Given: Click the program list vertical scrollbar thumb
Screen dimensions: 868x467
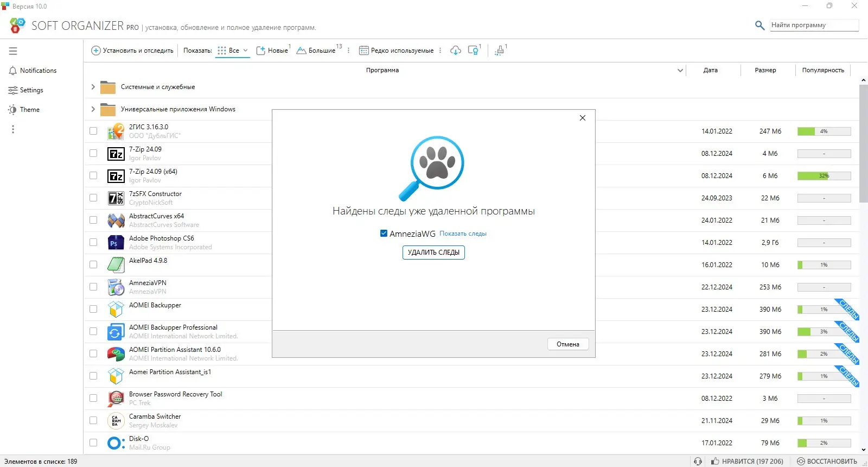Looking at the screenshot, I should 864,143.
